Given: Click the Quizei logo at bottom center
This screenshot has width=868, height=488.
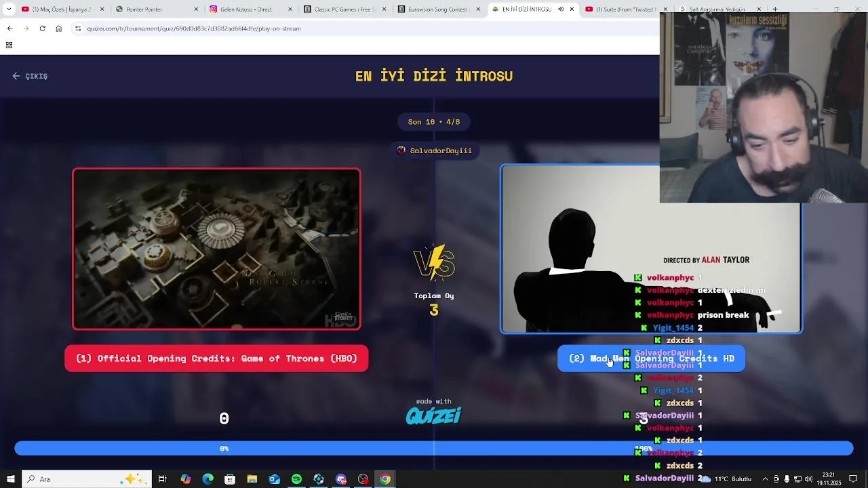Looking at the screenshot, I should (x=434, y=415).
